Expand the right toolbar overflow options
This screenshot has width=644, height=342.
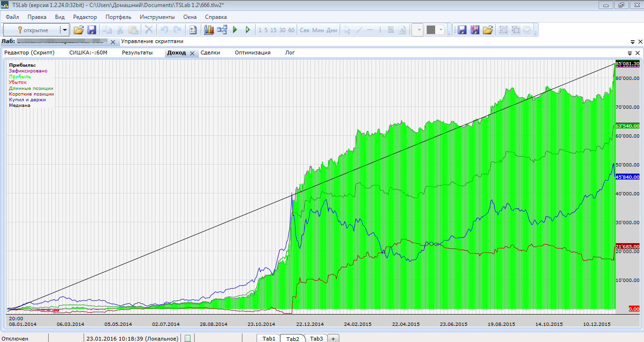536,30
